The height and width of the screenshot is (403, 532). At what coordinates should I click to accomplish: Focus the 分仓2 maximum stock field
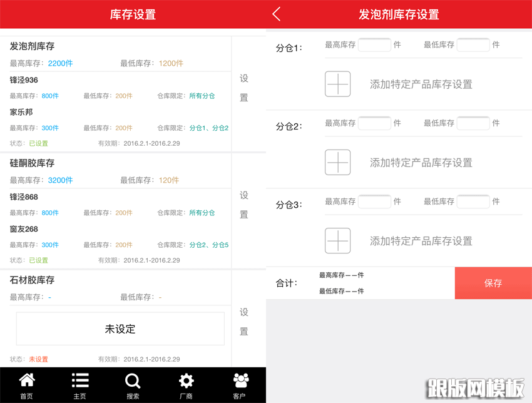[x=374, y=123]
